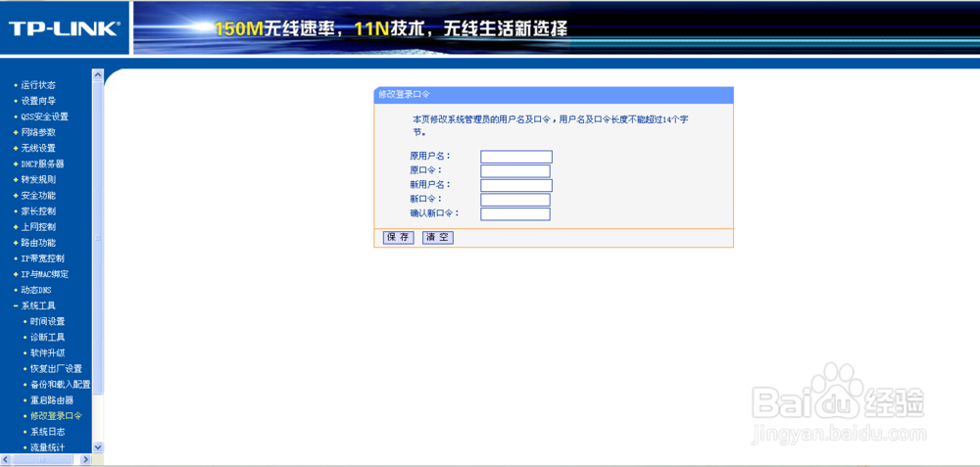This screenshot has width=980, height=467.
Task: Focus the 原用户名 input field
Action: (516, 157)
